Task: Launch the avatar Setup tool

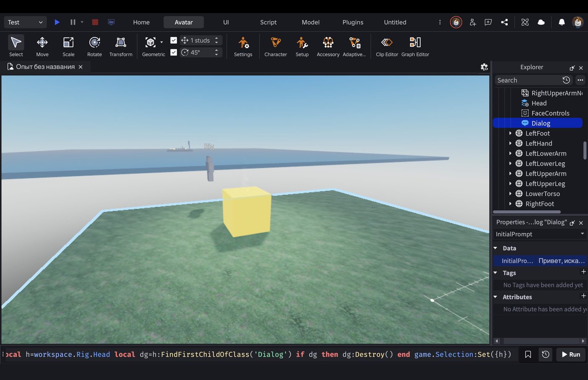Action: click(x=302, y=46)
